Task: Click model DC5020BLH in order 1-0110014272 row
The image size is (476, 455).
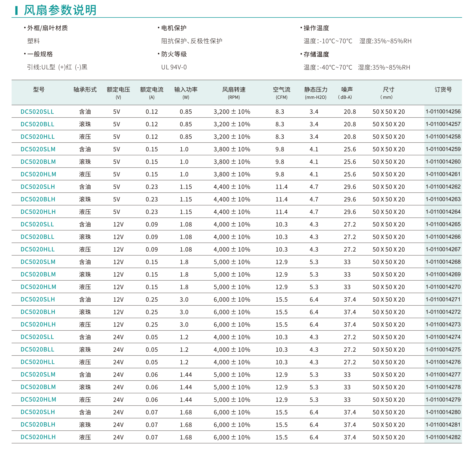Action: point(38,312)
